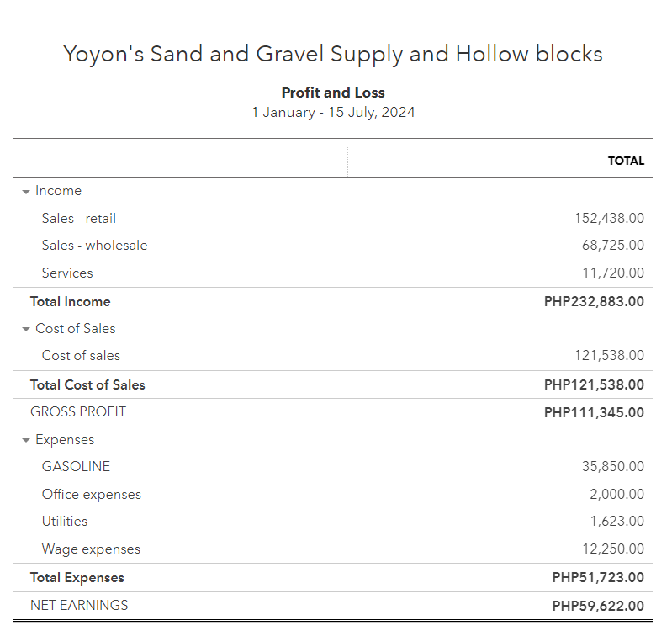
Task: Click the TOTAL column header
Action: pyautogui.click(x=626, y=161)
